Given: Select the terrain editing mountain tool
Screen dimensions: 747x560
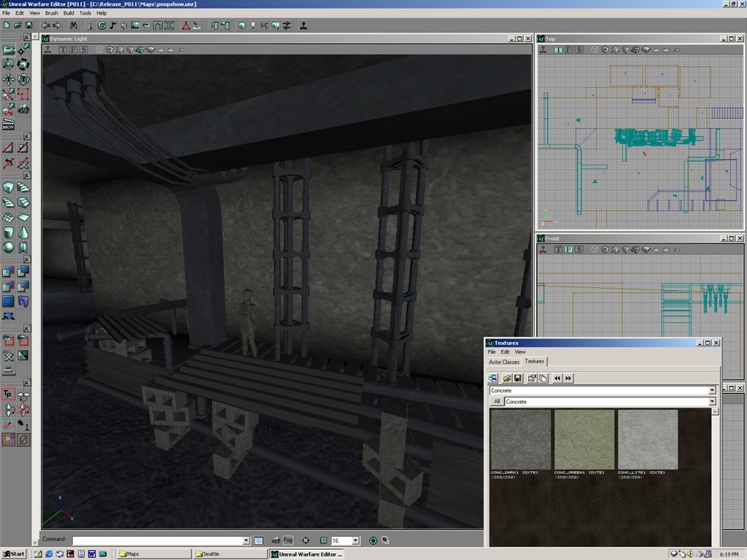Looking at the screenshot, I should tap(23, 109).
